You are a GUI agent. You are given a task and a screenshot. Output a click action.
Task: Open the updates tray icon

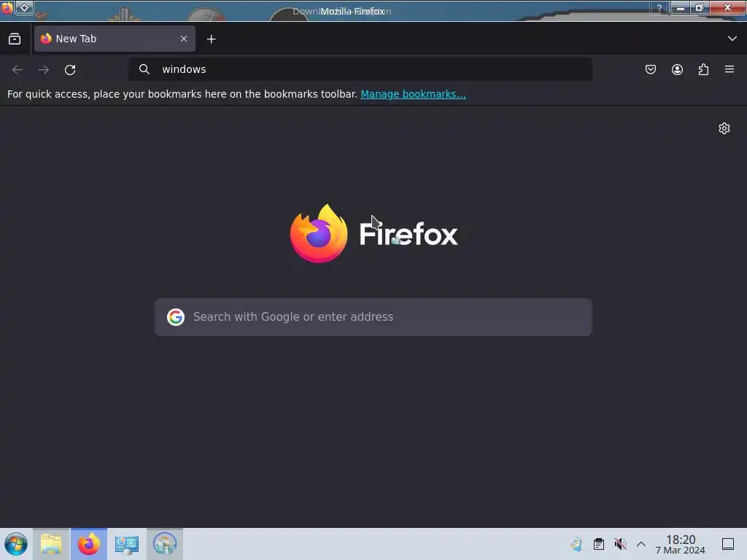(x=577, y=544)
